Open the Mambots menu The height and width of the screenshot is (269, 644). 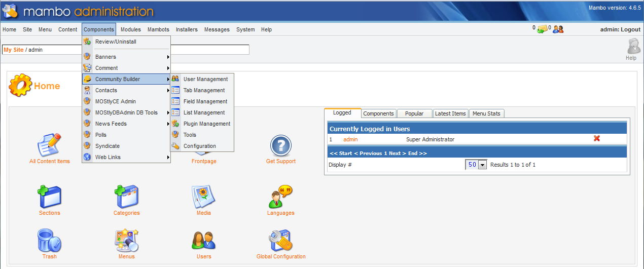(159, 29)
